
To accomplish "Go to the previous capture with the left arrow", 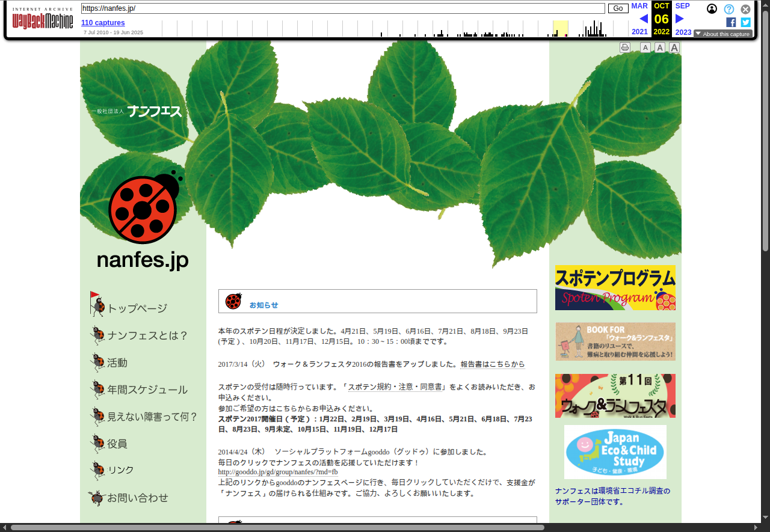I will [643, 19].
